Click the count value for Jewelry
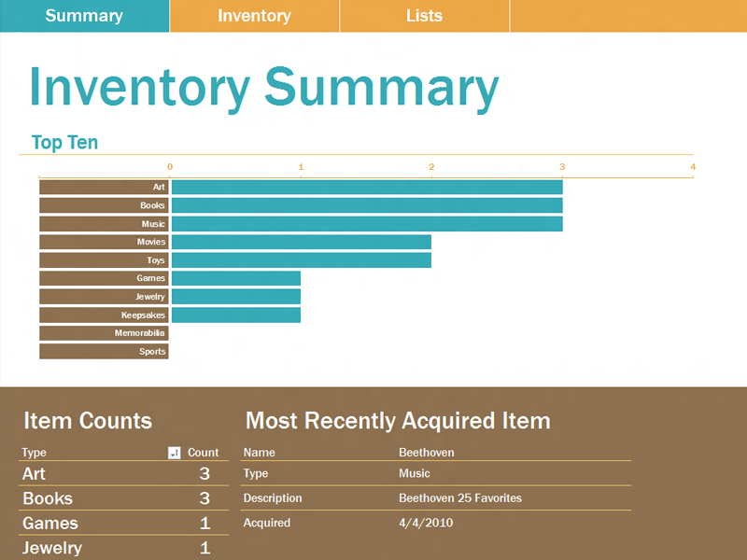The height and width of the screenshot is (560, 747). 204,548
